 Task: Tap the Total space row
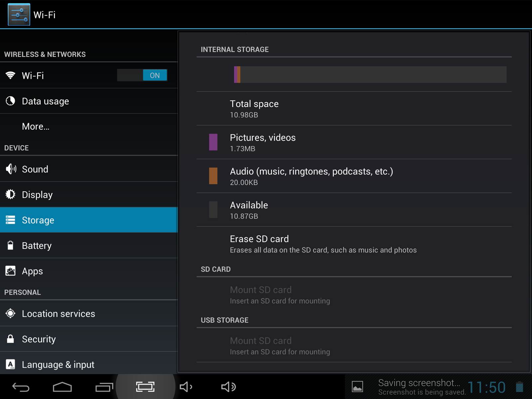click(x=354, y=108)
